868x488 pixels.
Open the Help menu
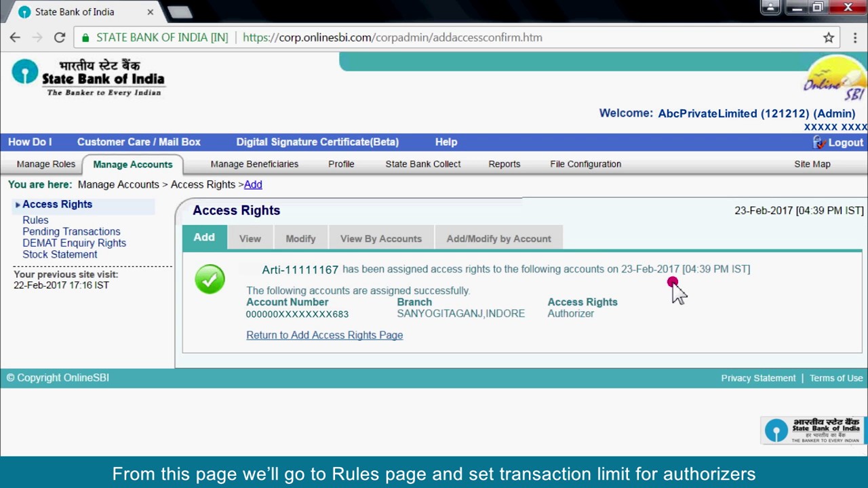pos(446,142)
